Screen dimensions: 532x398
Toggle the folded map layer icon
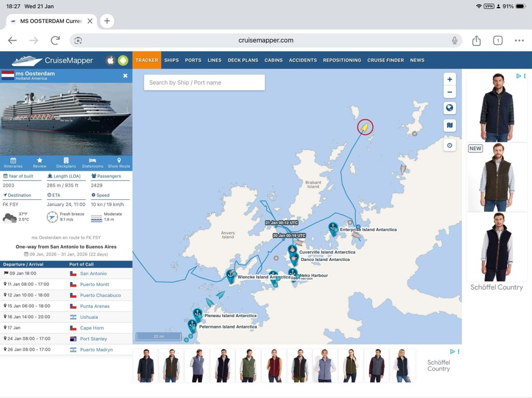click(449, 125)
